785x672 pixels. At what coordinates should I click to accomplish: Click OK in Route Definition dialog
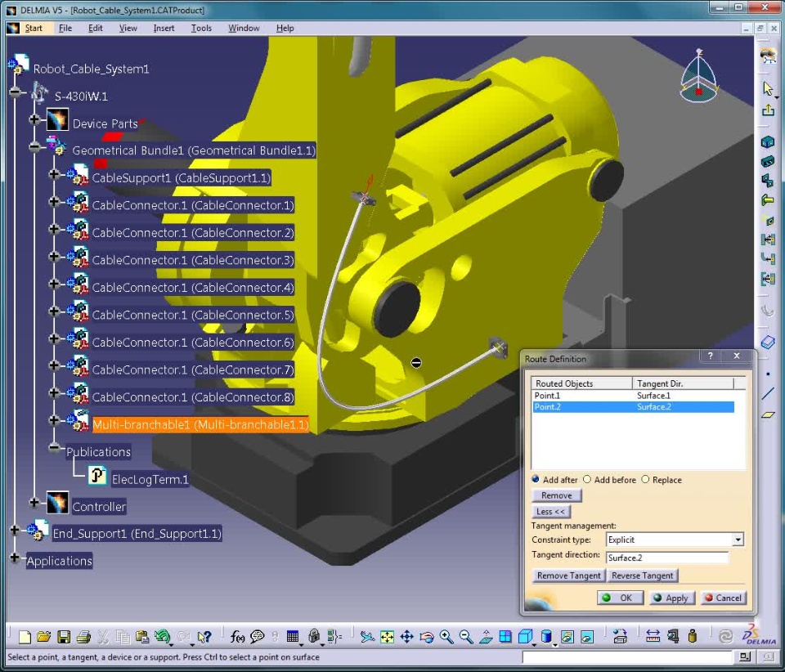pyautogui.click(x=621, y=598)
